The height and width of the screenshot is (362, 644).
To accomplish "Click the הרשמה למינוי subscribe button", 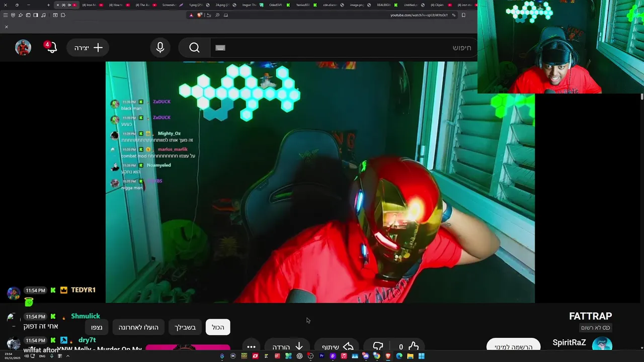I will click(513, 346).
